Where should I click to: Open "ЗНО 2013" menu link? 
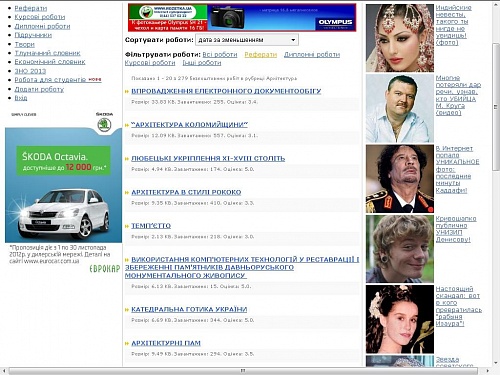pos(30,71)
